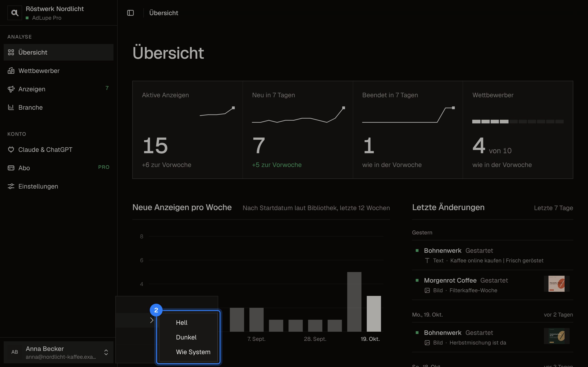The width and height of the screenshot is (588, 367).
Task: Go to Übersicht via grid icon
Action: pyautogui.click(x=11, y=52)
